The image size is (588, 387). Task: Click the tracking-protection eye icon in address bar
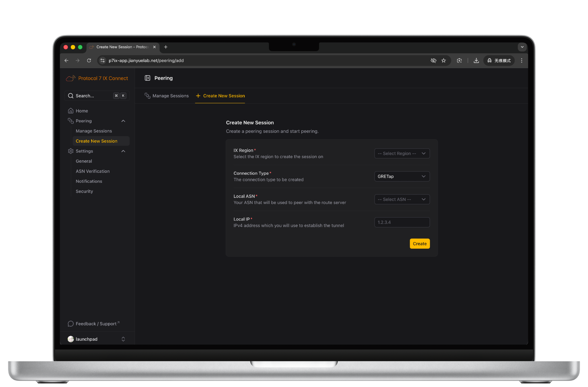(x=433, y=61)
